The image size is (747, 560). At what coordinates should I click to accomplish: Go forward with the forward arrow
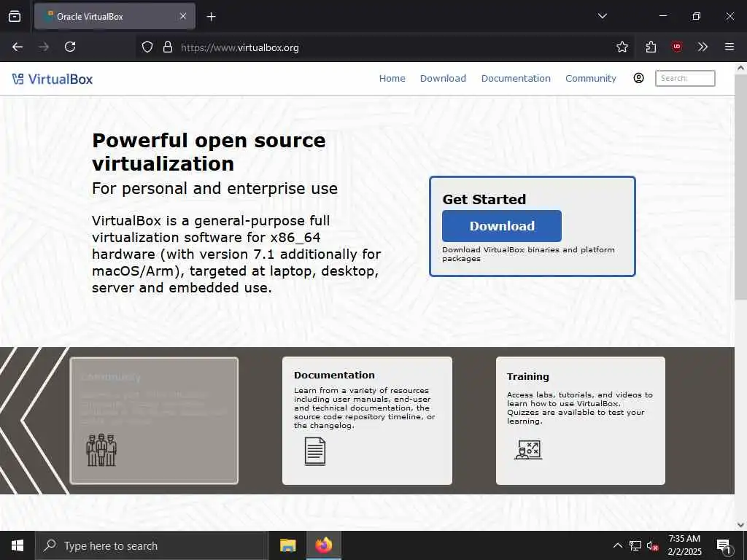coord(44,47)
